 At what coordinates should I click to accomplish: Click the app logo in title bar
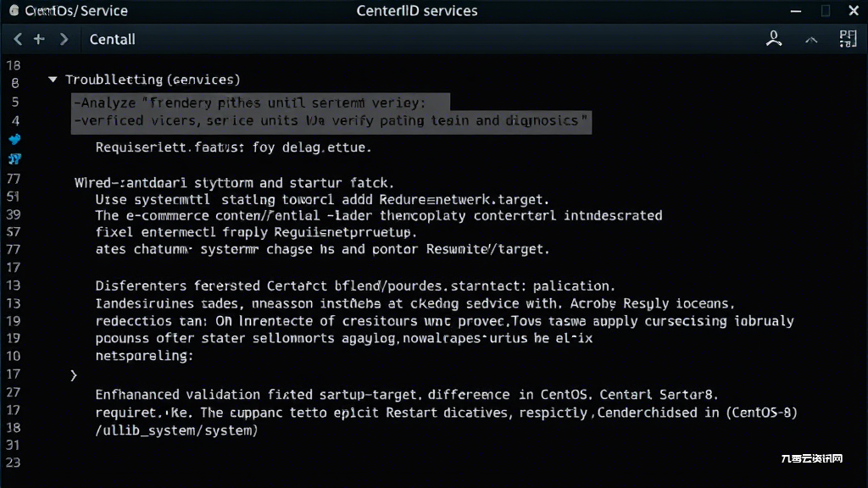(14, 10)
